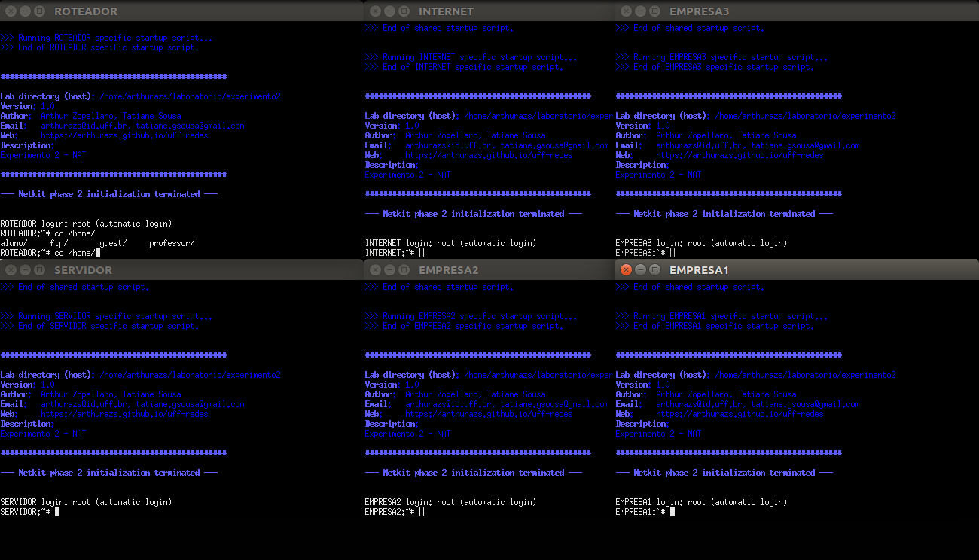The width and height of the screenshot is (979, 560).
Task: Close the EMPRESA2 terminal window
Action: pos(375,270)
